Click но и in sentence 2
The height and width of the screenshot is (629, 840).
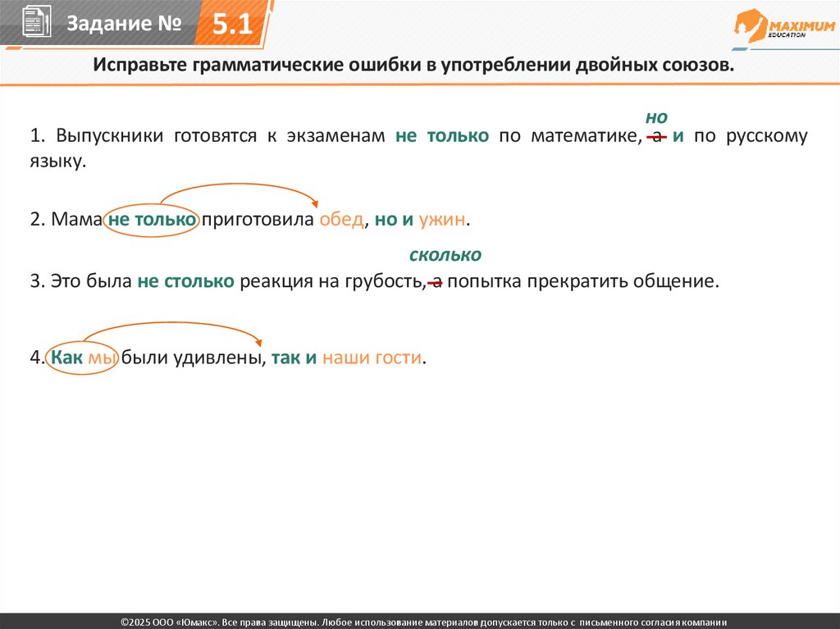[394, 220]
